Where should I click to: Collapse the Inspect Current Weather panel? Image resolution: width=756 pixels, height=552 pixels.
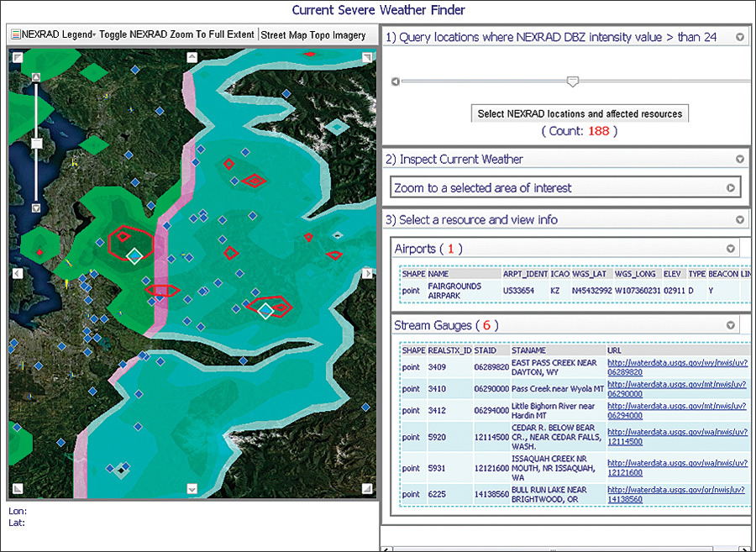739,159
